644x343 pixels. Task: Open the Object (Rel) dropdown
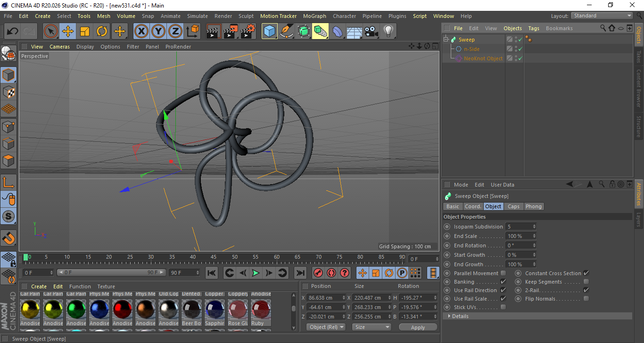[x=326, y=327]
